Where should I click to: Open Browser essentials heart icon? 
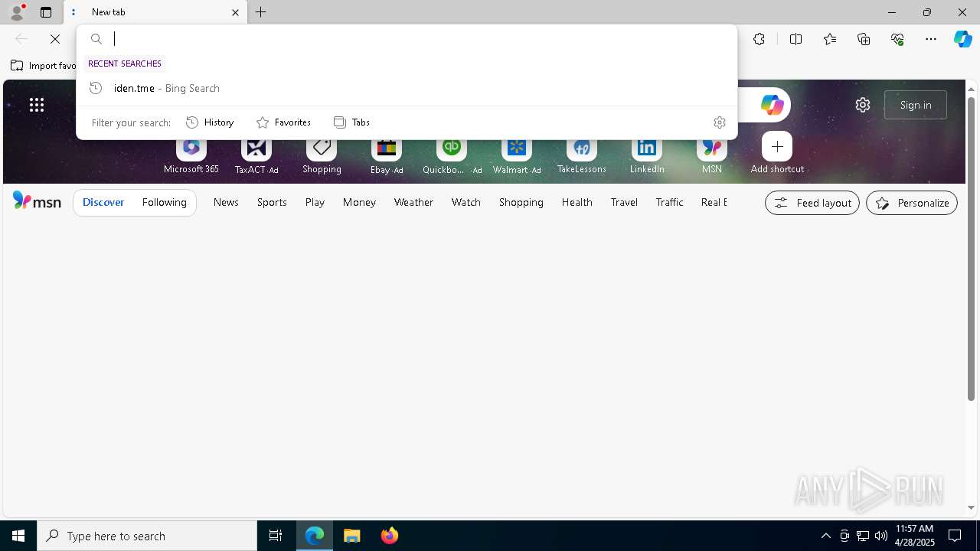pos(897,39)
